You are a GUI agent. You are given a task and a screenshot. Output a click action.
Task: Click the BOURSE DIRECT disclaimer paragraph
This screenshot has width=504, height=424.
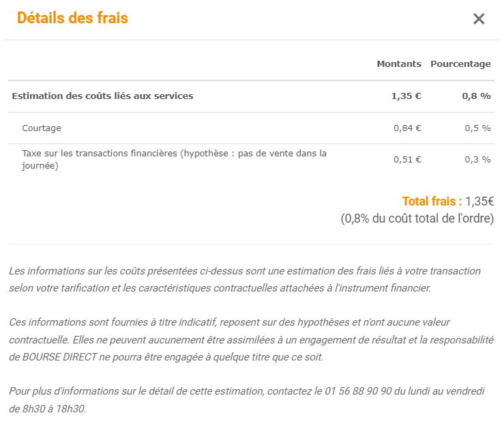click(x=252, y=340)
